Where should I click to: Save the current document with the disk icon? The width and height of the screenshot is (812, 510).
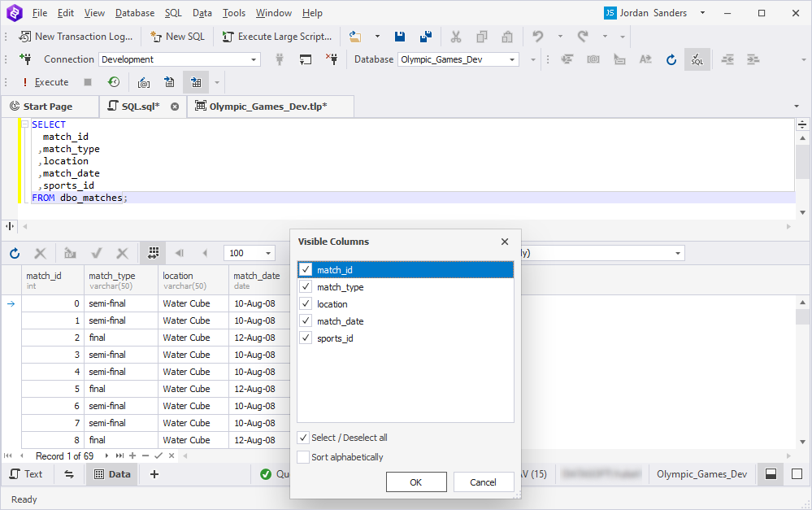[x=400, y=37]
